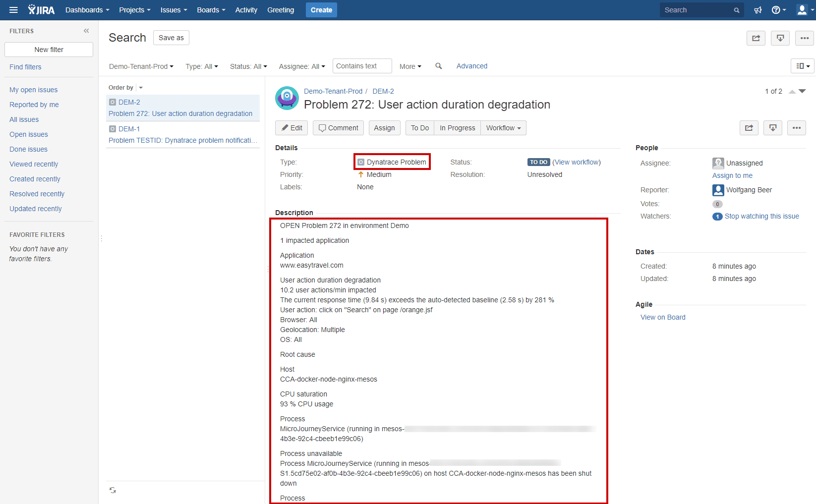Click the magnifier icon to run search
Image resolution: width=816 pixels, height=504 pixels.
[x=438, y=66]
